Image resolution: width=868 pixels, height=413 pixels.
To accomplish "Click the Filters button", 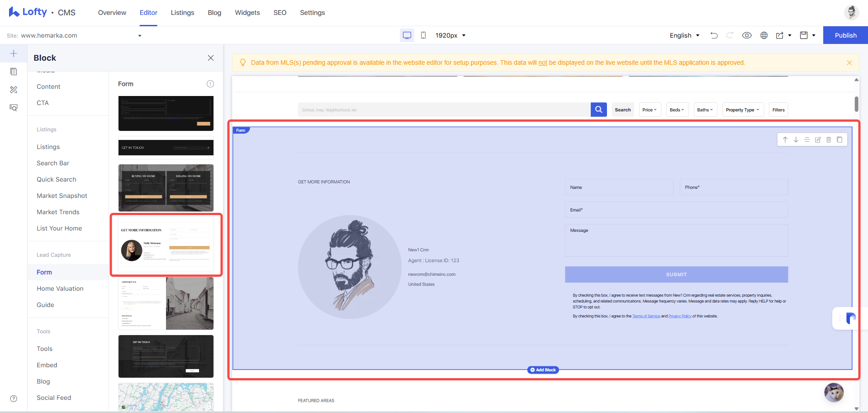I will [x=778, y=110].
